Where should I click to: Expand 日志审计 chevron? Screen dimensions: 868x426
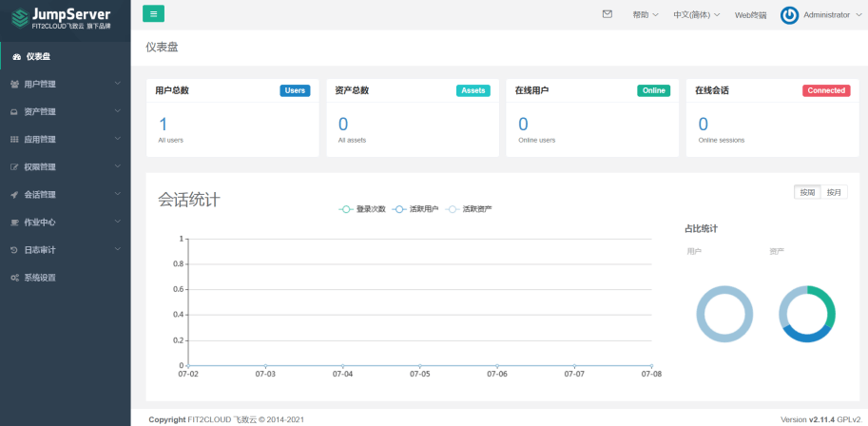point(117,249)
